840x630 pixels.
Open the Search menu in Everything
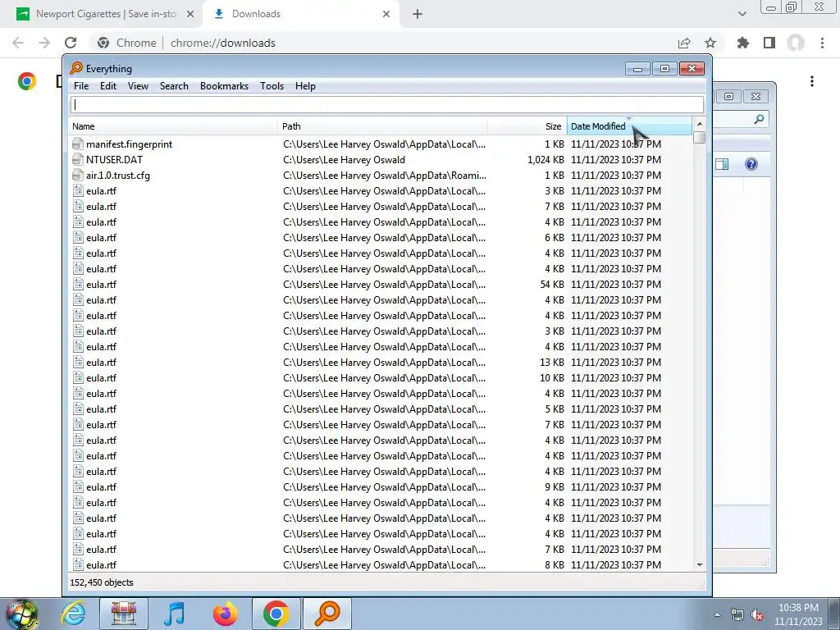point(174,85)
